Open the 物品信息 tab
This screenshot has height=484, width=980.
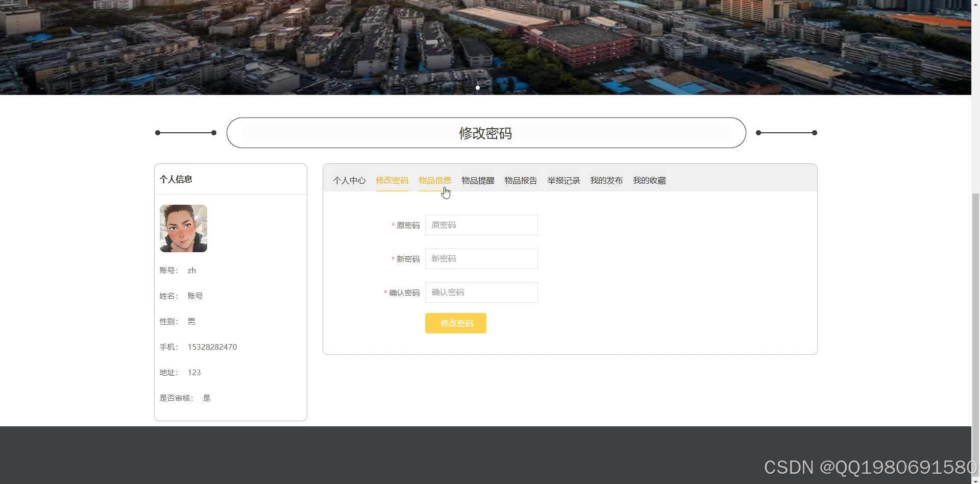tap(434, 180)
